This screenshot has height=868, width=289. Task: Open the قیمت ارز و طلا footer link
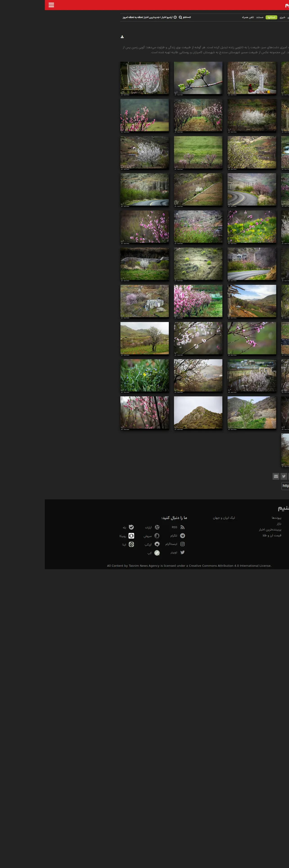(x=271, y=535)
